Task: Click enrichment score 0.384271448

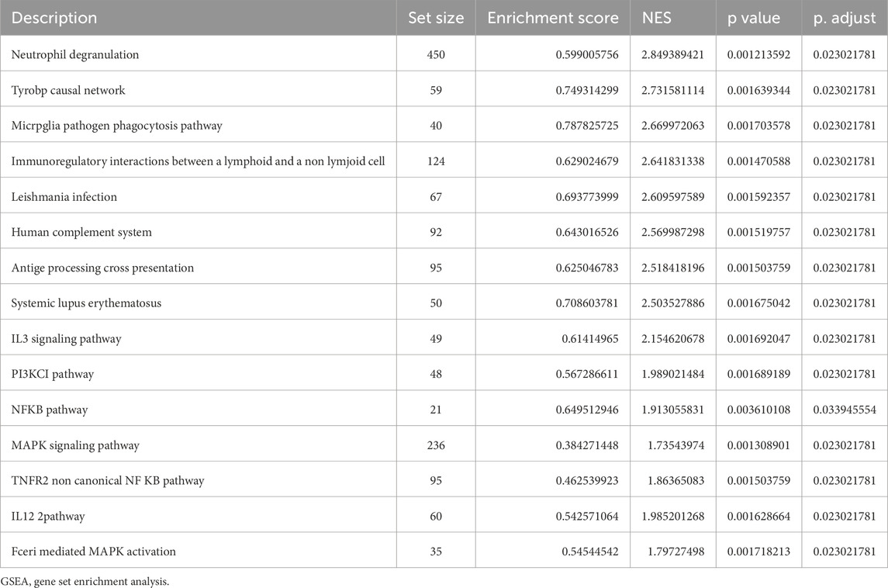Action: 587,445
